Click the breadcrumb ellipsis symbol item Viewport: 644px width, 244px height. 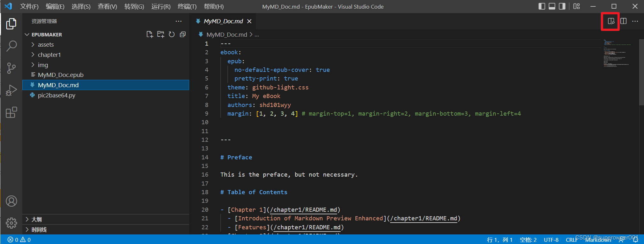[x=257, y=34]
